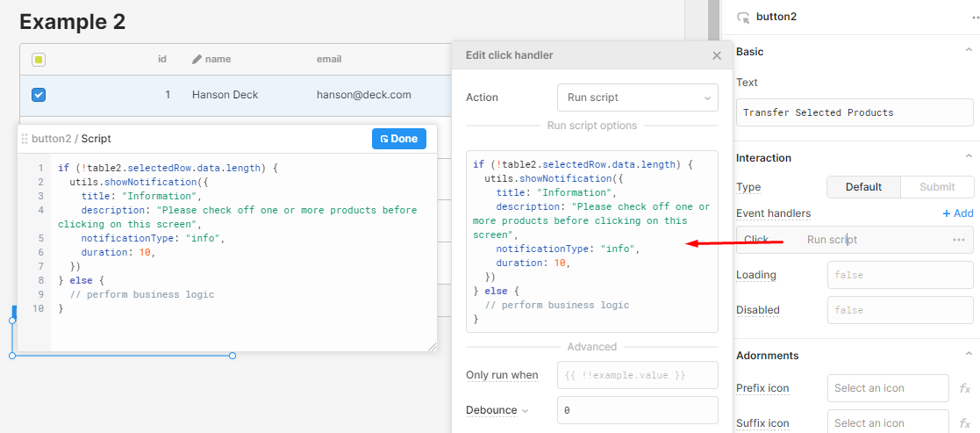The height and width of the screenshot is (433, 980).
Task: Click the button2 component icon in inspector header
Action: click(x=743, y=17)
